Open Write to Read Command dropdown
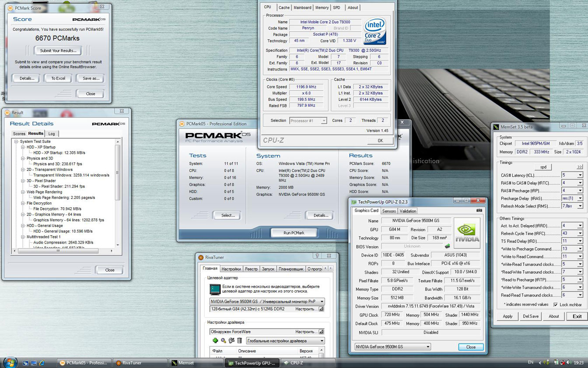The width and height of the screenshot is (588, 368). click(x=580, y=257)
